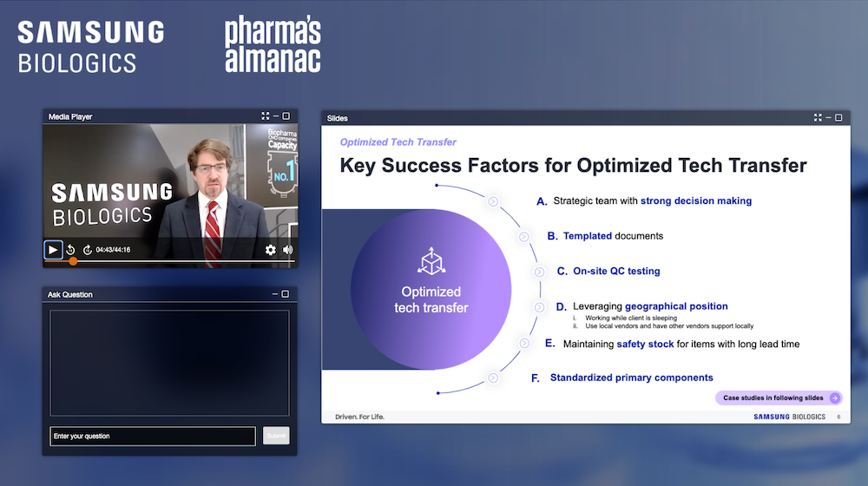Click the large question history box

click(169, 363)
